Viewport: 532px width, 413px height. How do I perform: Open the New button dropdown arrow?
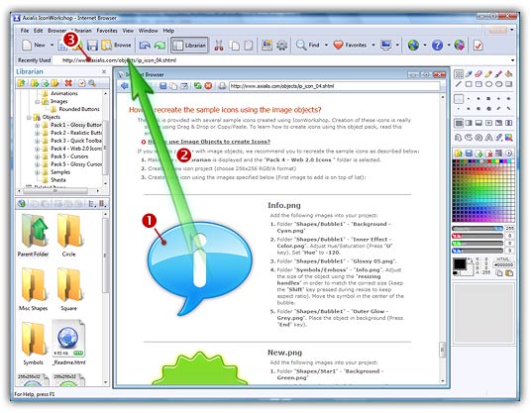pyautogui.click(x=52, y=46)
